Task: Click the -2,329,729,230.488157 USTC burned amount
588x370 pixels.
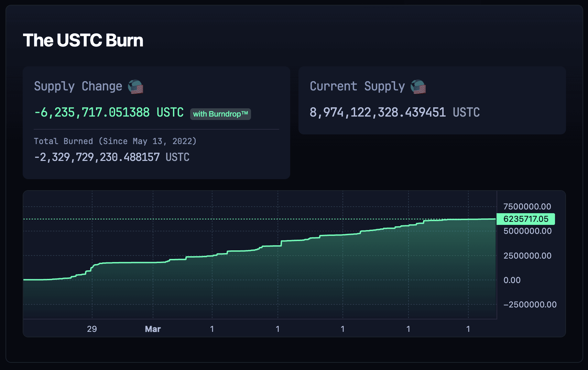Action: point(112,157)
